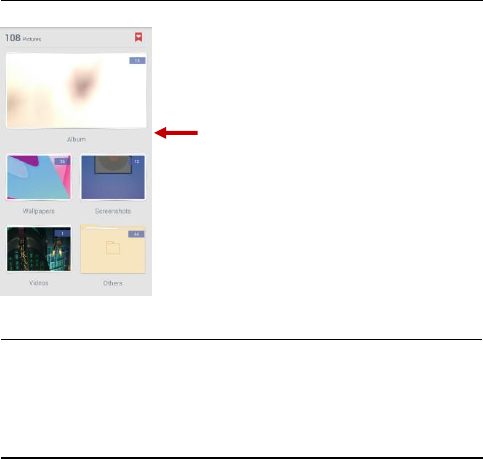Image resolution: width=483 pixels, height=459 pixels.
Task: Click the red arrow pointing at Album
Action: (176, 133)
